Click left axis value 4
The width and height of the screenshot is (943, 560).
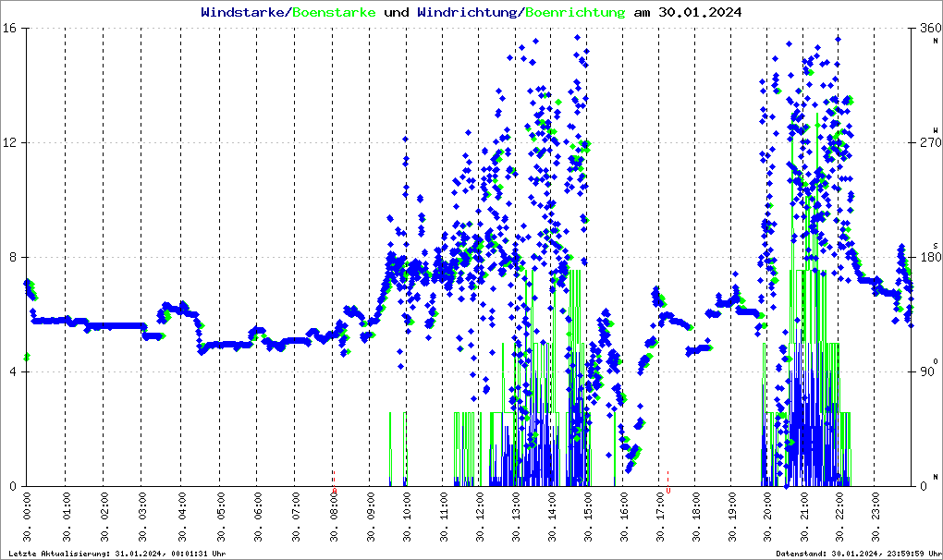[x=11, y=371]
